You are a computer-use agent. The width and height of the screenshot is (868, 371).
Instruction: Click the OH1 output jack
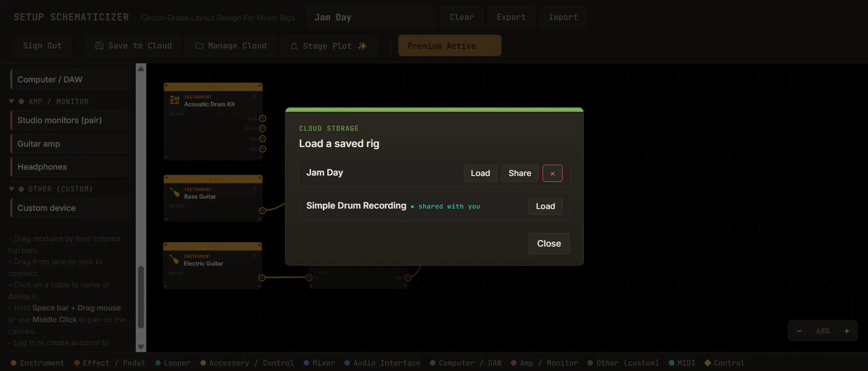[x=262, y=139]
